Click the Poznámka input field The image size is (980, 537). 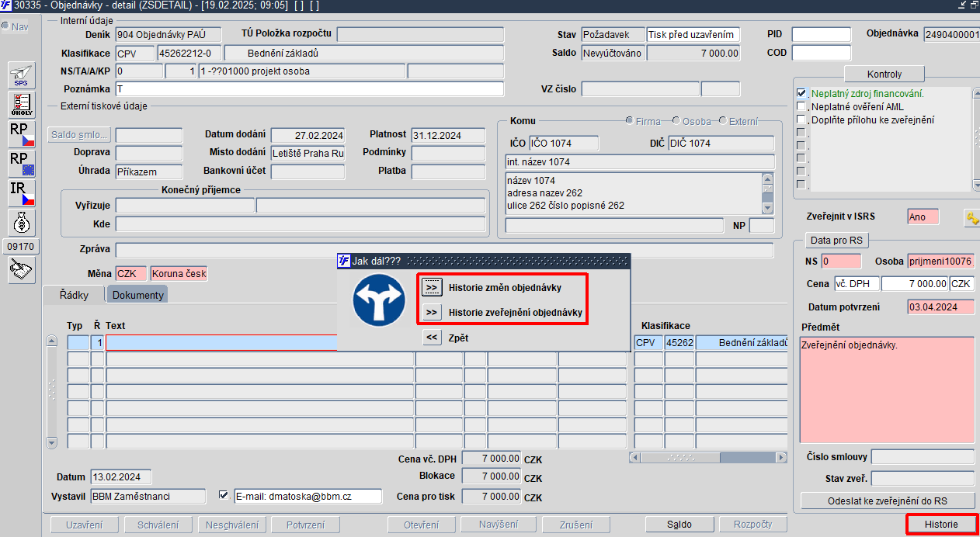pyautogui.click(x=309, y=88)
